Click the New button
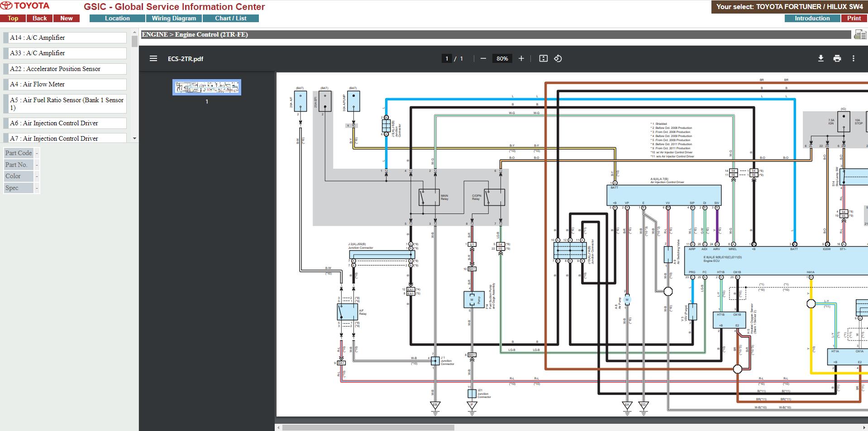 (67, 18)
